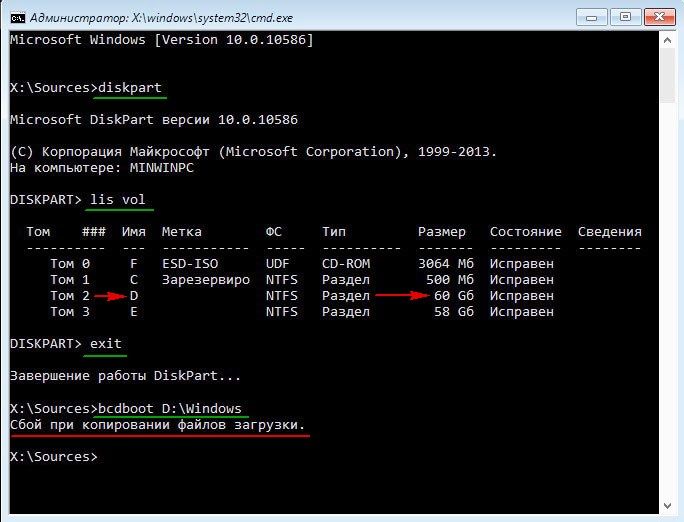
Task: Click the red-underlined boot copy error message
Action: click(x=157, y=424)
